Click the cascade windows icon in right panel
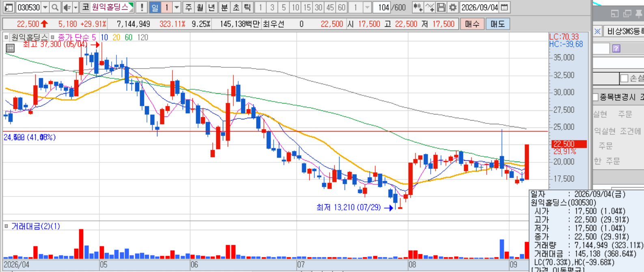The width and height of the screenshot is (644, 272). (x=627, y=14)
